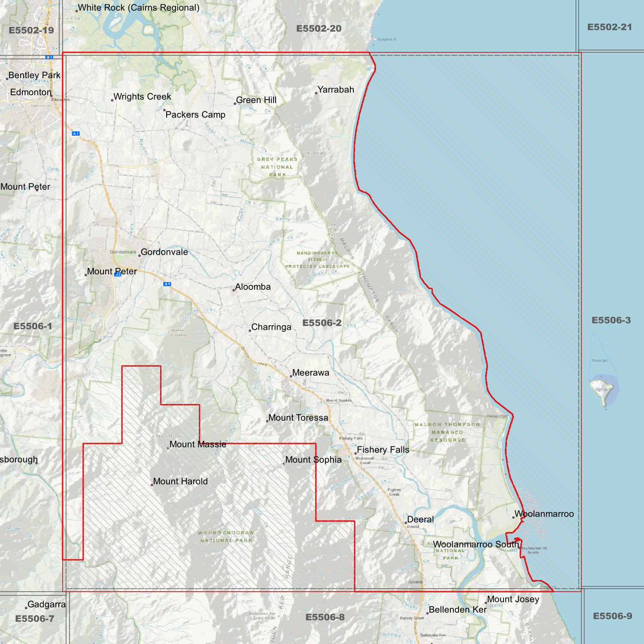Click the Fishery Falls marker dot
644x644 pixels.
[x=355, y=453]
